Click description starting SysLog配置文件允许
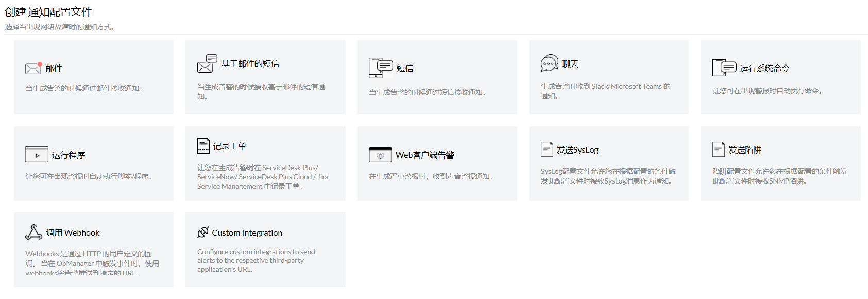This screenshot has height=299, width=868. 608,176
